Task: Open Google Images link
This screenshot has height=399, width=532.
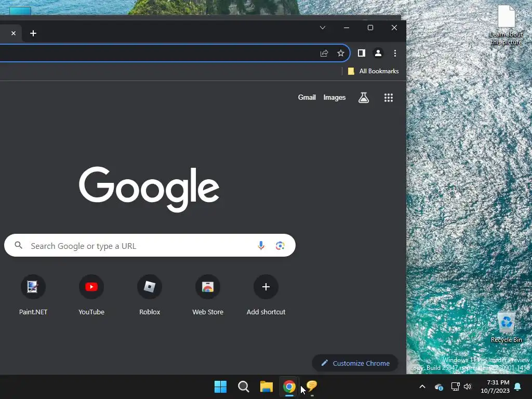Action: click(335, 97)
